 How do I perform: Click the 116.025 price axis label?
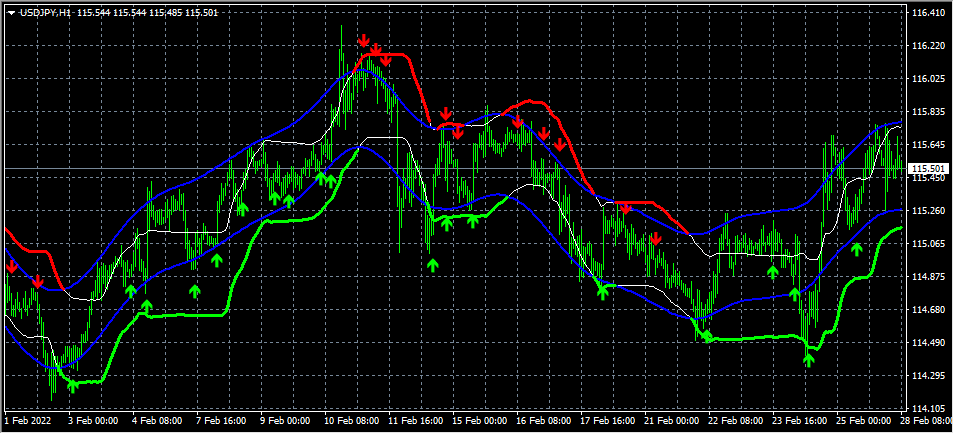tap(929, 79)
